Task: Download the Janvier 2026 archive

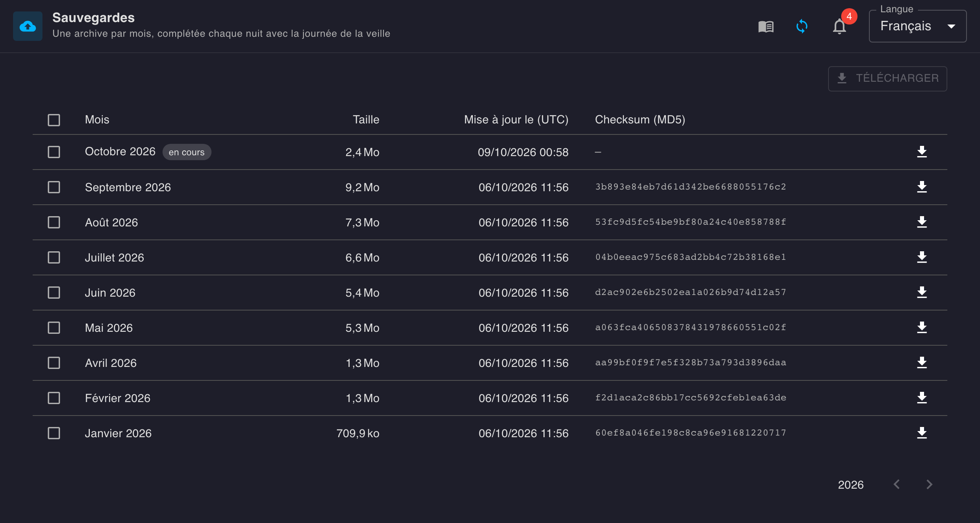Action: point(922,433)
